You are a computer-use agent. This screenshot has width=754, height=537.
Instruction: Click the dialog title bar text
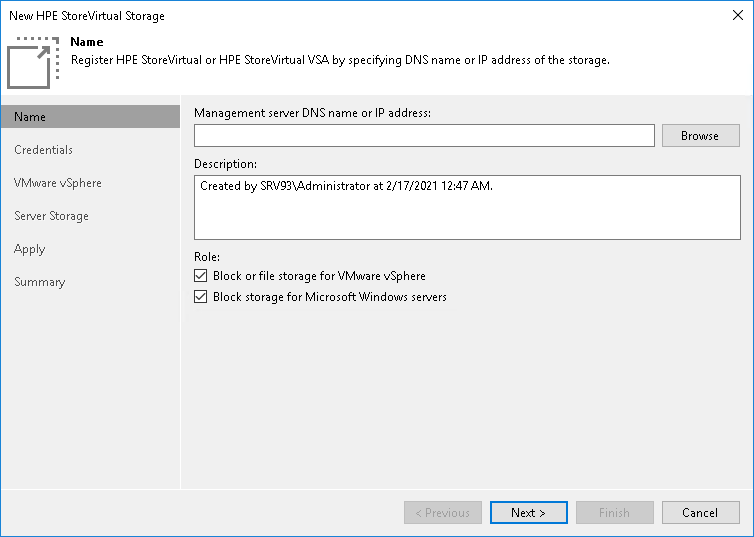click(x=87, y=16)
